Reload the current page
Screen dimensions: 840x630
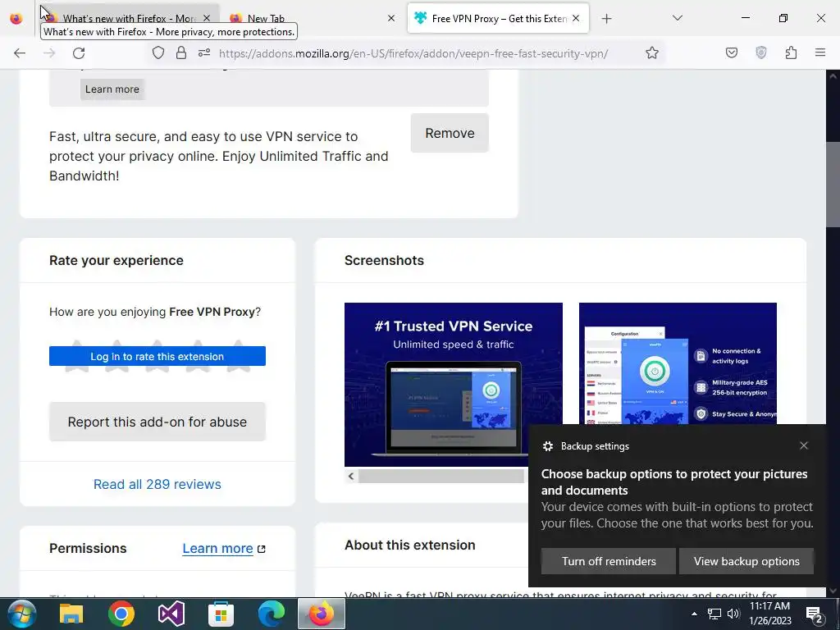point(79,53)
